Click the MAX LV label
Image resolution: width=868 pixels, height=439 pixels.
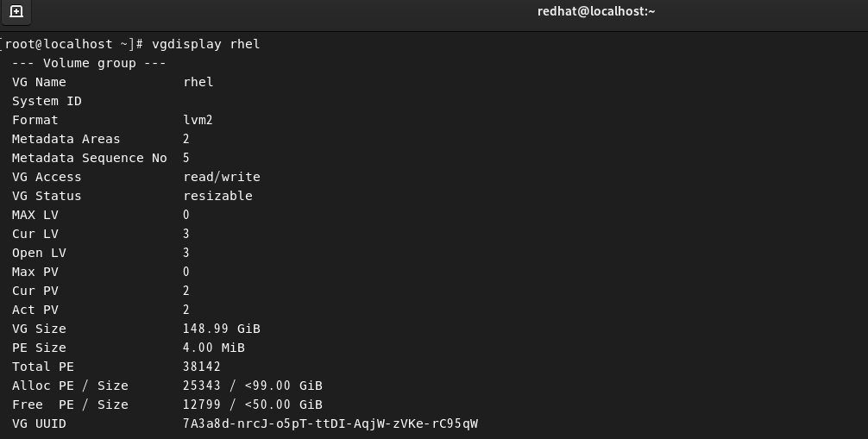click(35, 215)
